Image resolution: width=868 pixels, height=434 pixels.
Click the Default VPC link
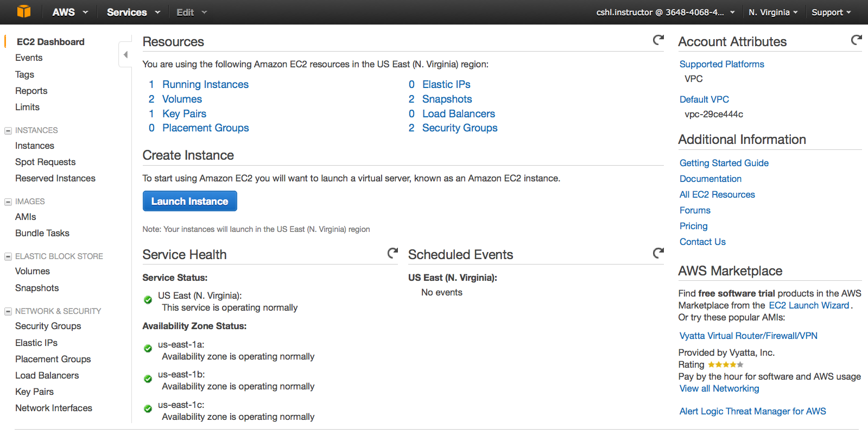pos(704,99)
